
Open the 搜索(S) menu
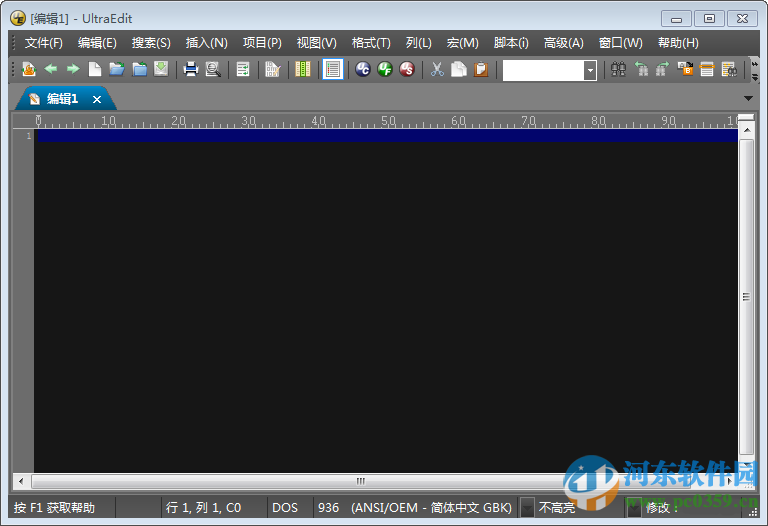click(x=151, y=43)
